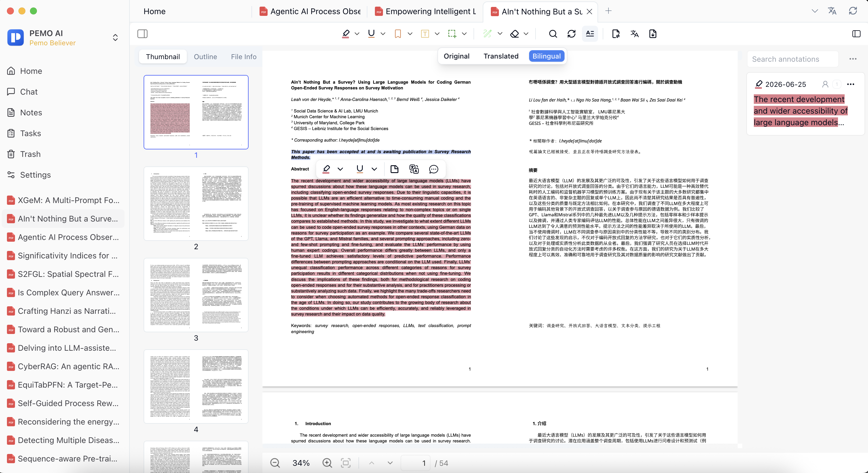Click the download file icon
868x473 pixels.
653,34
